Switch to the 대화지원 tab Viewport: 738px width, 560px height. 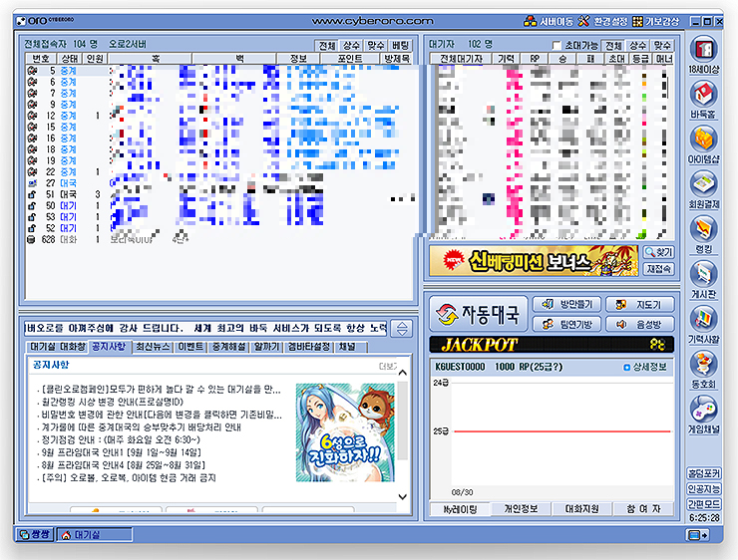click(x=581, y=509)
